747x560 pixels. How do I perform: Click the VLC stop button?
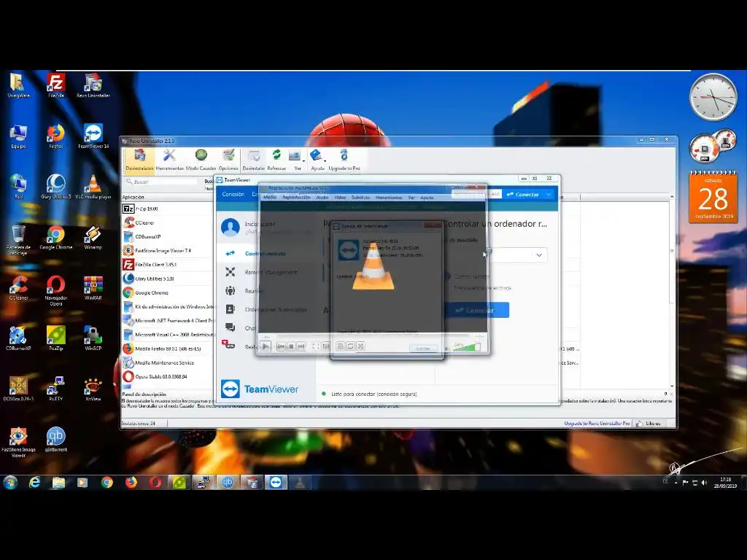tap(291, 346)
